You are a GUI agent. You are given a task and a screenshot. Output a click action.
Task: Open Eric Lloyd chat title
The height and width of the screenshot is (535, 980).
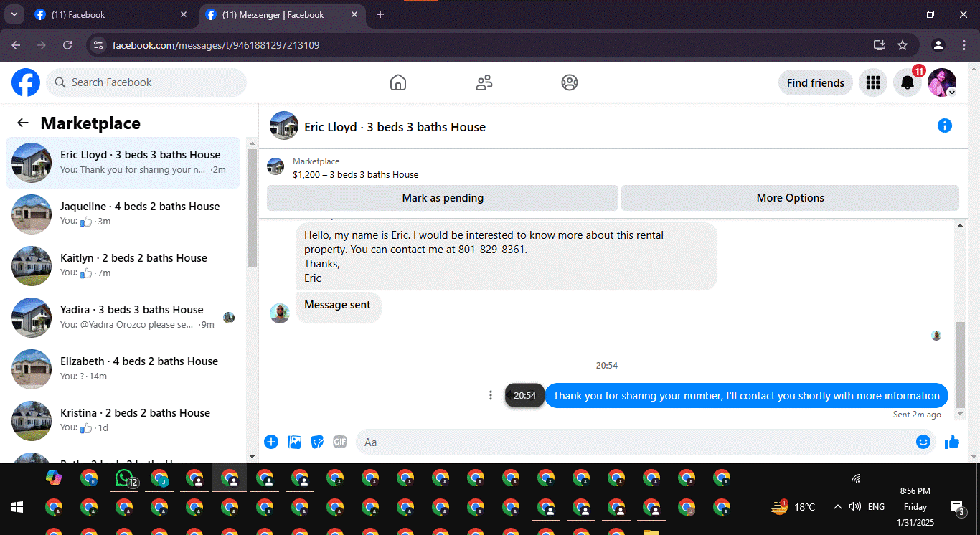(395, 127)
